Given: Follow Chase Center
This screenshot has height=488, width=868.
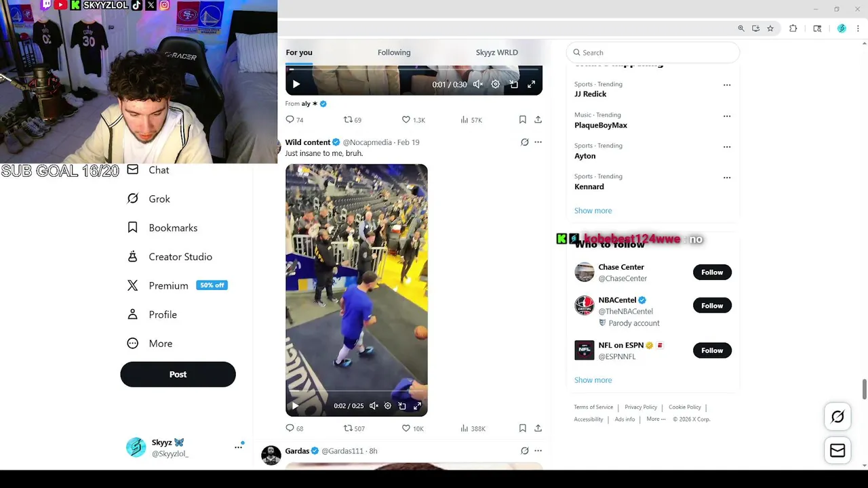Looking at the screenshot, I should click(712, 272).
